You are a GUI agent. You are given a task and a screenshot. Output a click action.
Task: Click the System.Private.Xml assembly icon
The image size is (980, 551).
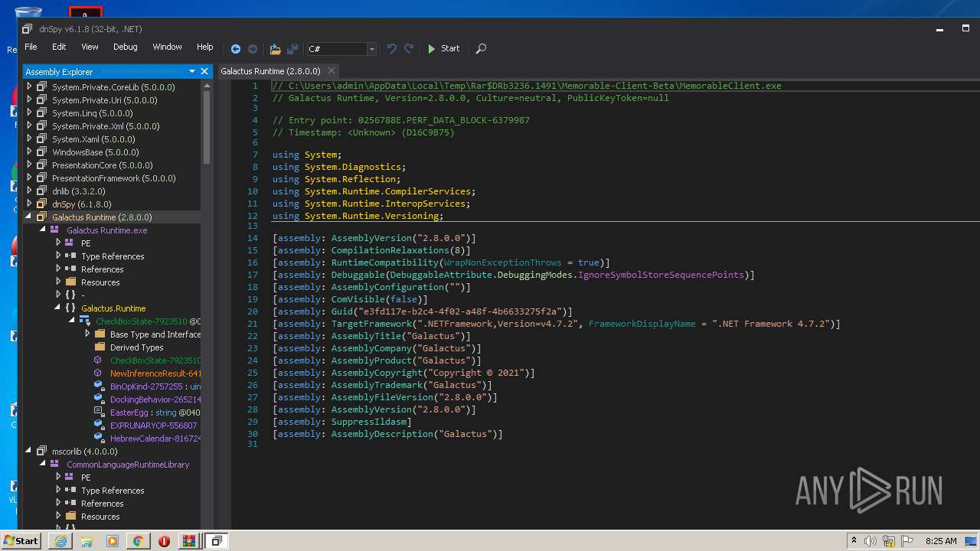42,126
